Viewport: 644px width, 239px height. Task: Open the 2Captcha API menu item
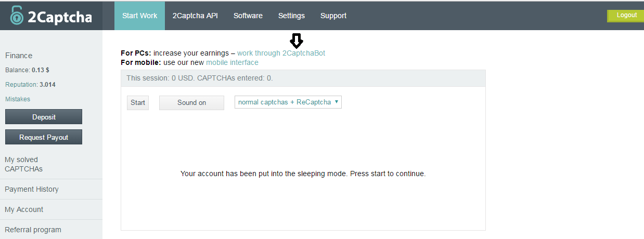pos(195,16)
